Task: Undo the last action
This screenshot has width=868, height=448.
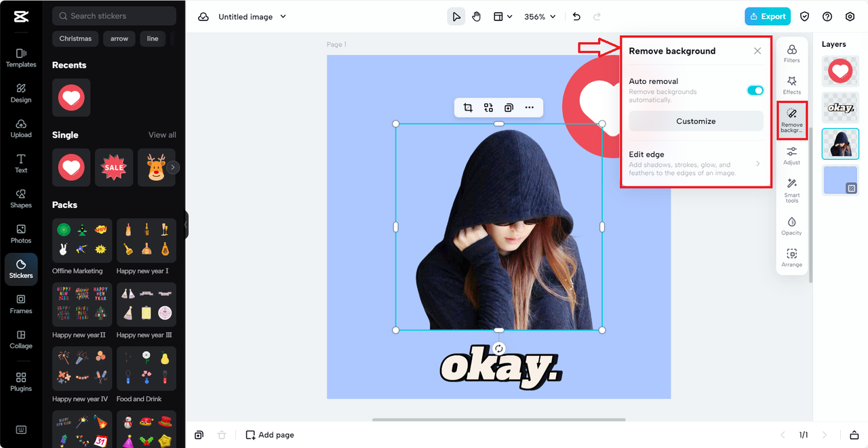Action: tap(576, 16)
